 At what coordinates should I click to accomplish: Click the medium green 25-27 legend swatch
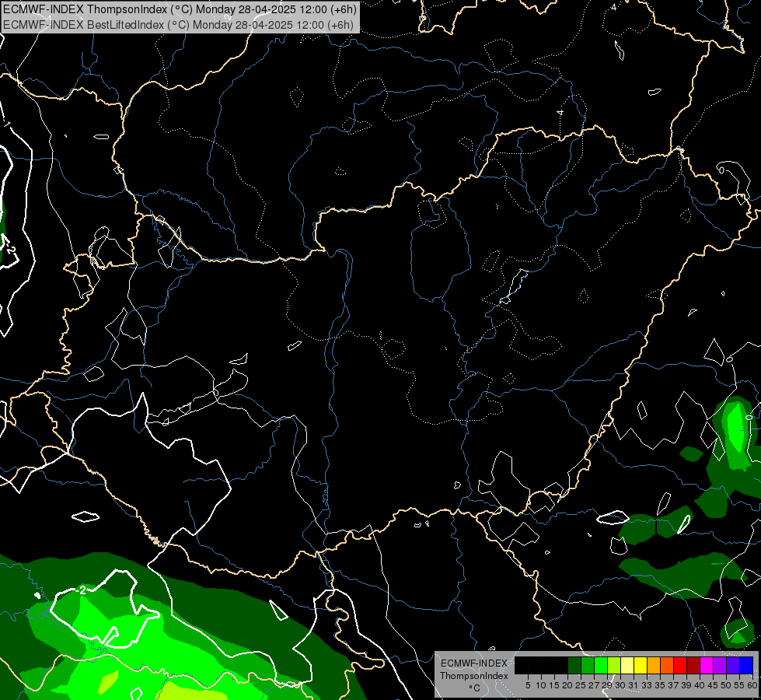click(x=588, y=665)
